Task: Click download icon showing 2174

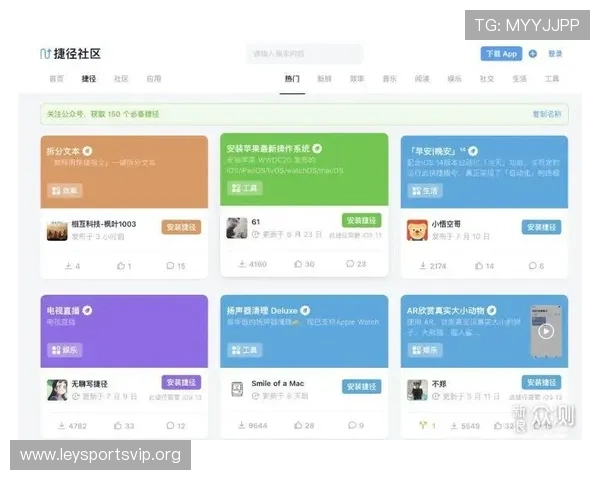Action: point(423,266)
